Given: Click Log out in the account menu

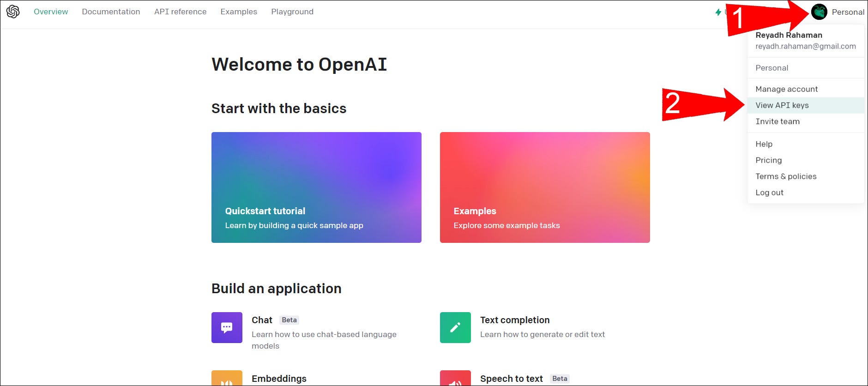Looking at the screenshot, I should [x=769, y=193].
